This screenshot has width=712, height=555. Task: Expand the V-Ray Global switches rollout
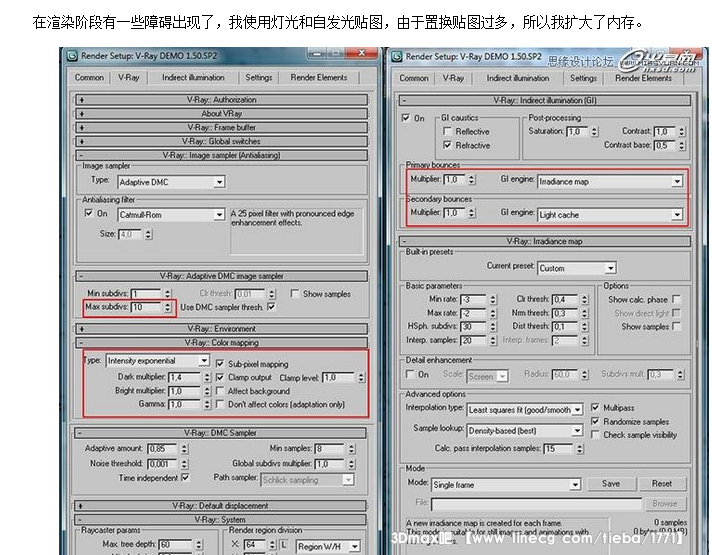pyautogui.click(x=222, y=141)
